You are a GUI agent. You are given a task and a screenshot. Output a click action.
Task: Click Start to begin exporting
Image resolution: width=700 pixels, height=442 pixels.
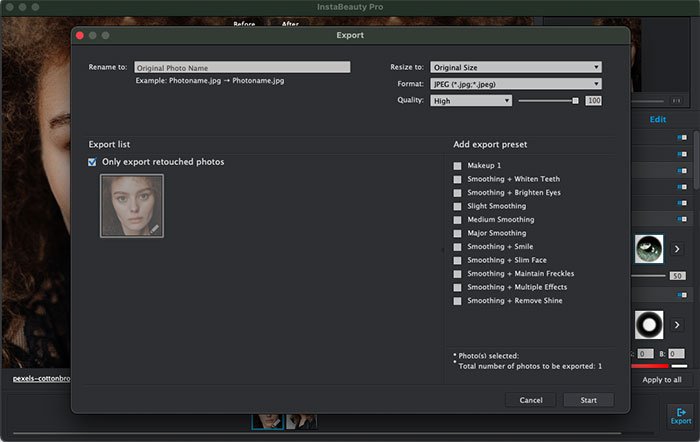pyautogui.click(x=588, y=400)
